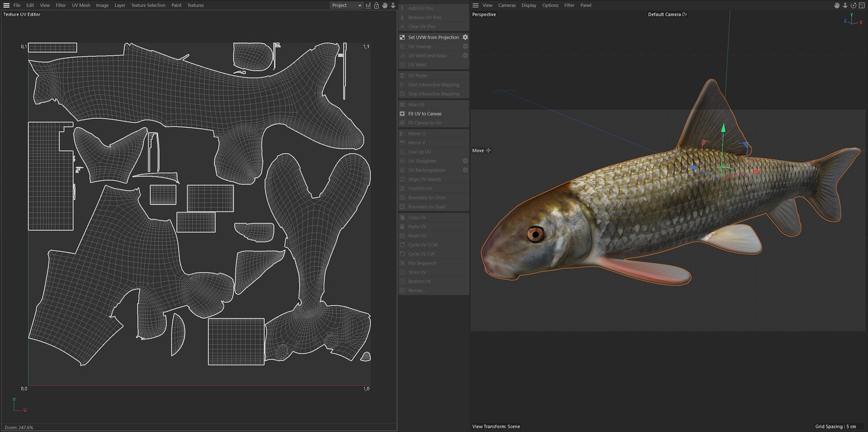Click the Default Camera label
This screenshot has width=868, height=432.
(664, 14)
